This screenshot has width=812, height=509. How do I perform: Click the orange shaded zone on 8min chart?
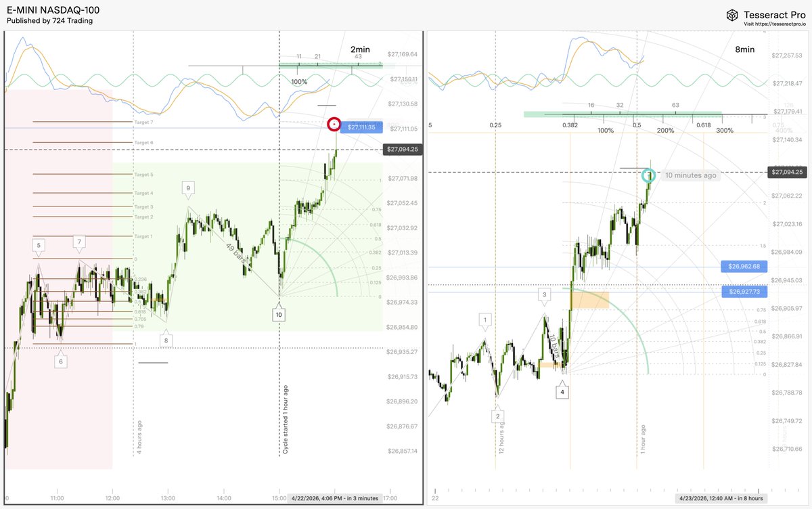pos(591,300)
